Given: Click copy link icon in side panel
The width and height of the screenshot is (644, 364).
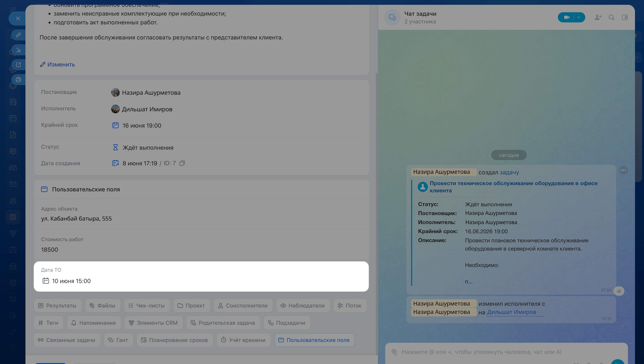Looking at the screenshot, I should [x=18, y=35].
